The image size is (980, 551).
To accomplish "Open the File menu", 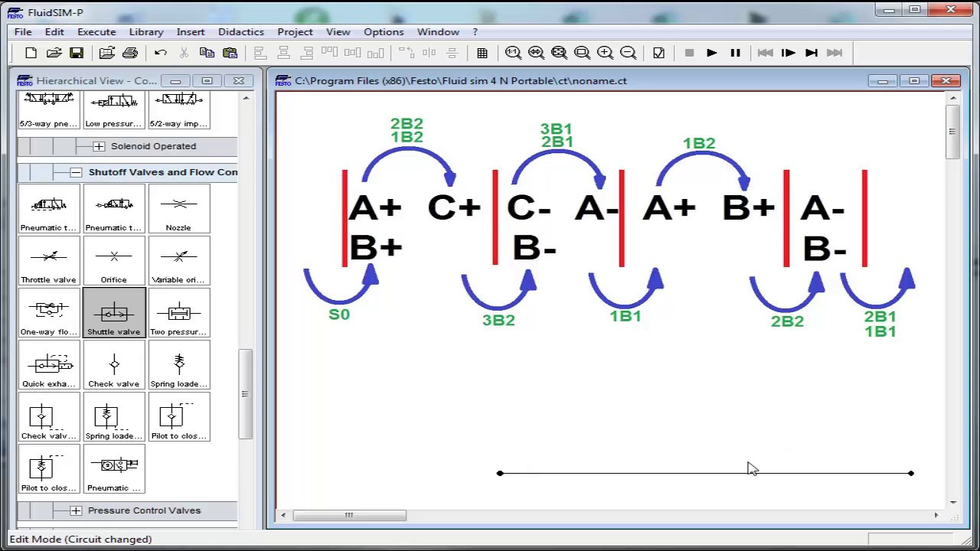I will (23, 31).
